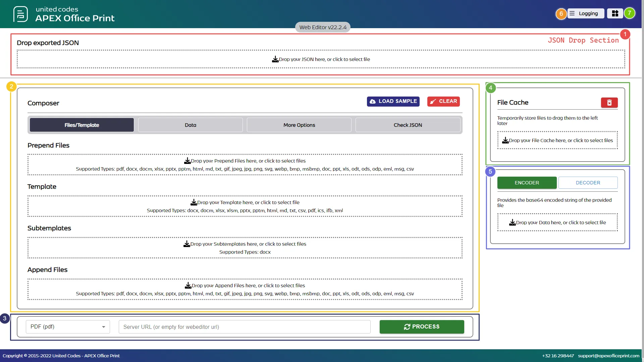Click the widgets grid icon in header

point(615,13)
